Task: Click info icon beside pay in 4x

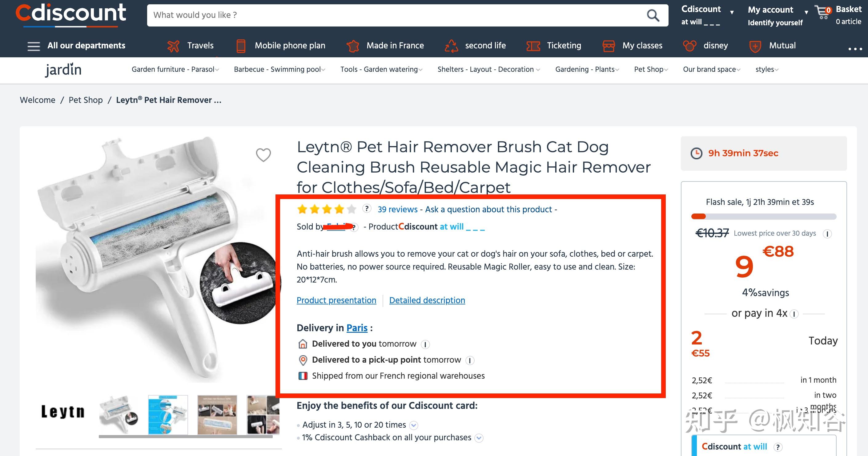Action: tap(794, 314)
